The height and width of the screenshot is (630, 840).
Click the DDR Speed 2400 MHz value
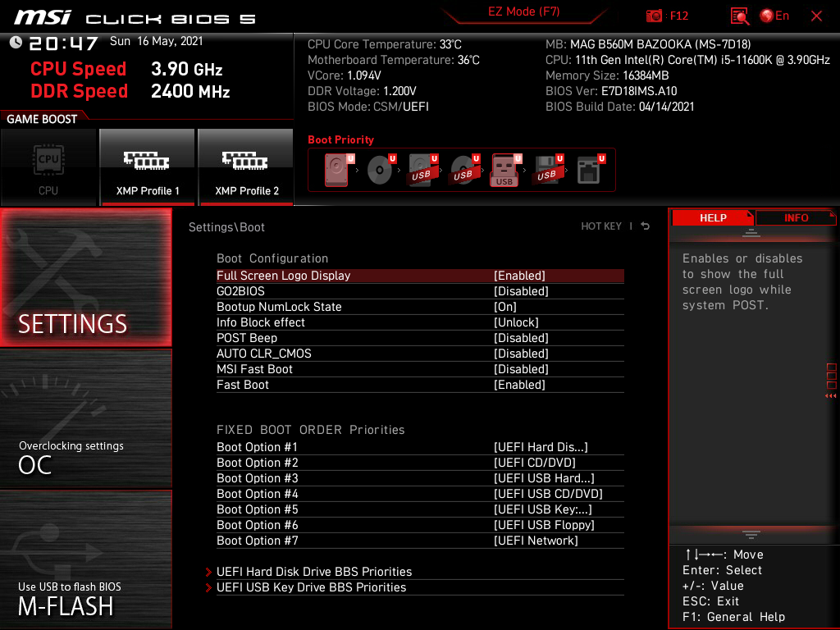pos(190,91)
